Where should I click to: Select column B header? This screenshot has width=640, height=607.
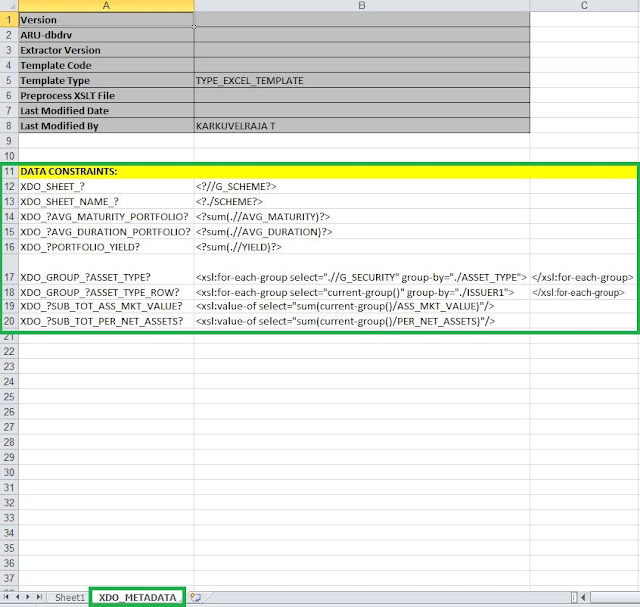tap(362, 6)
